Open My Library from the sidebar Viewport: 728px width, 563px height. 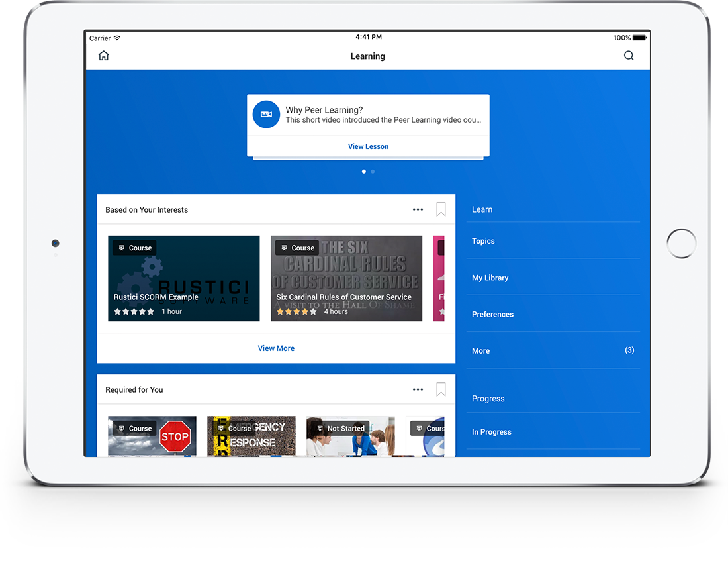pos(490,278)
